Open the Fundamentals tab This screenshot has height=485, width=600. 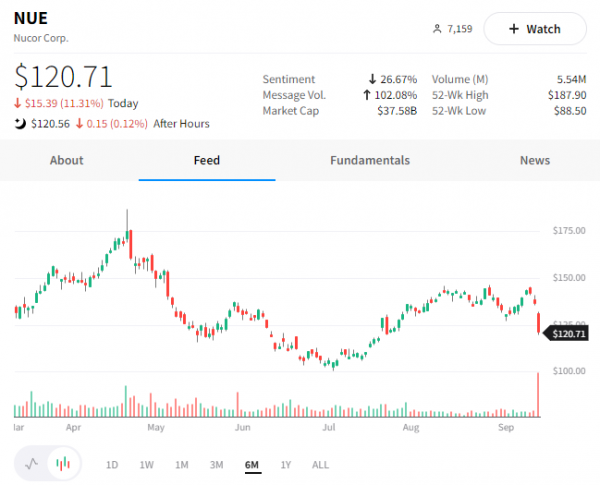tap(370, 160)
